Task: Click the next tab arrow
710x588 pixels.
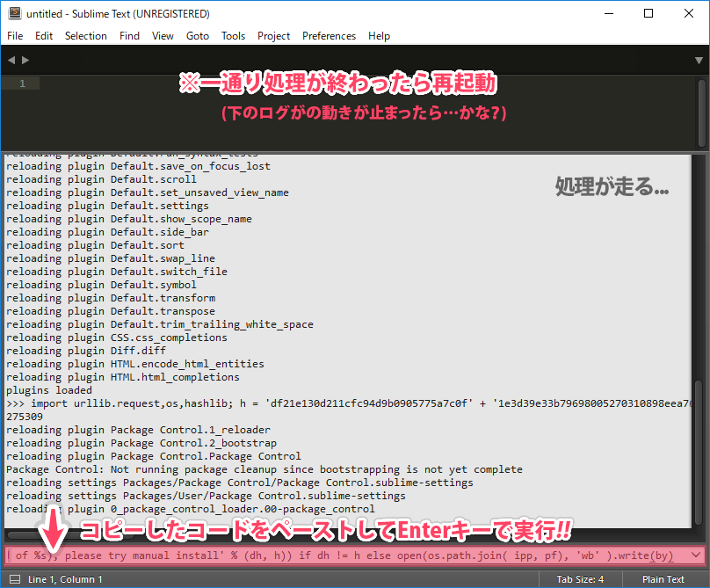Action: click(x=25, y=60)
